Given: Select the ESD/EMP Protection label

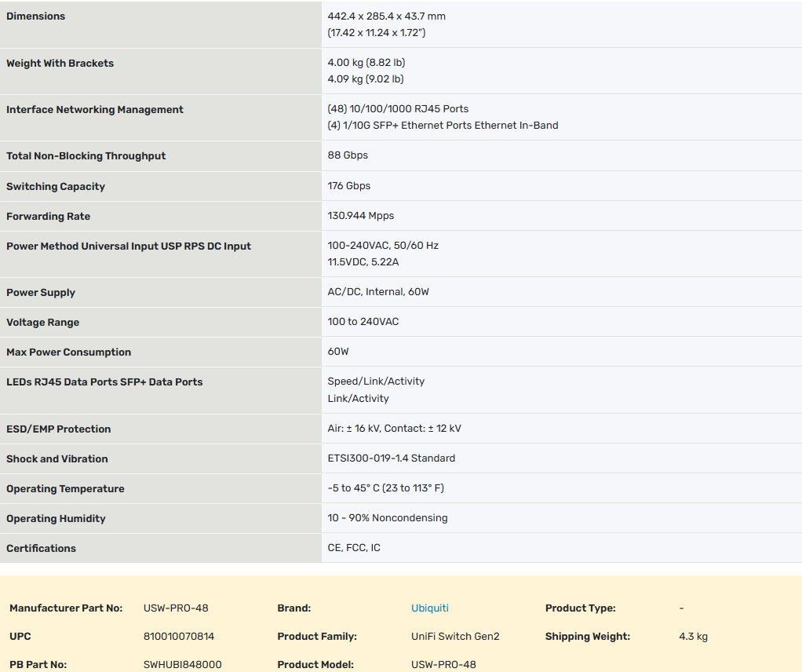Looking at the screenshot, I should tap(59, 429).
